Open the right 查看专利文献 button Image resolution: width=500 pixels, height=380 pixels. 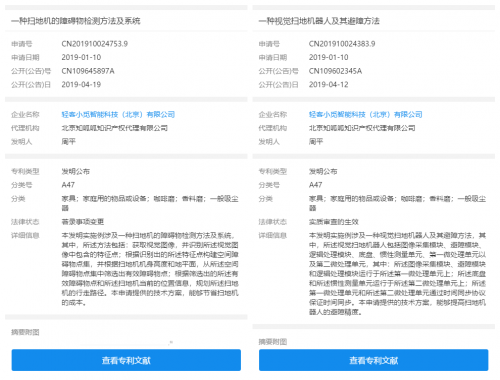pyautogui.click(x=373, y=360)
